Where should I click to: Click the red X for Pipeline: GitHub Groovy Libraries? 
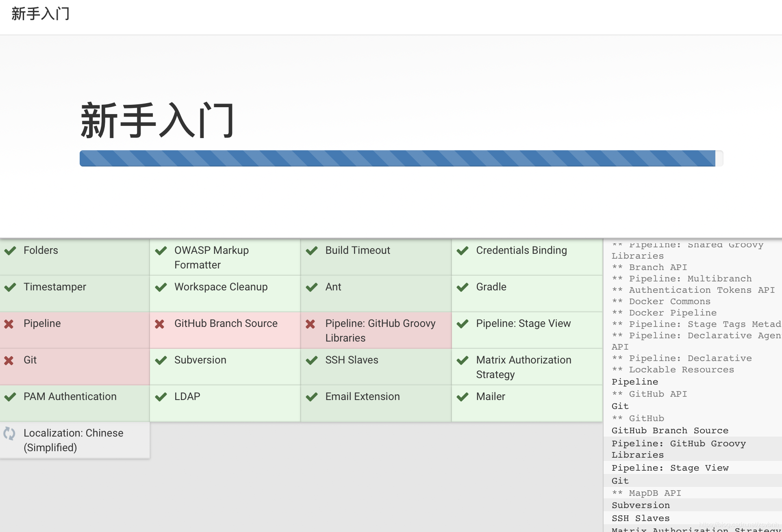pyautogui.click(x=311, y=324)
